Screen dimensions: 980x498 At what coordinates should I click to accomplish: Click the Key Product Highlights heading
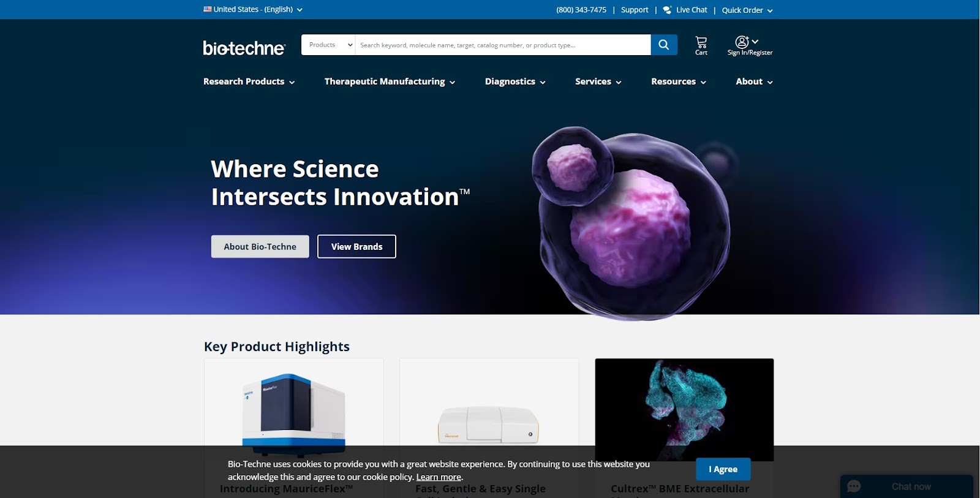[277, 347]
